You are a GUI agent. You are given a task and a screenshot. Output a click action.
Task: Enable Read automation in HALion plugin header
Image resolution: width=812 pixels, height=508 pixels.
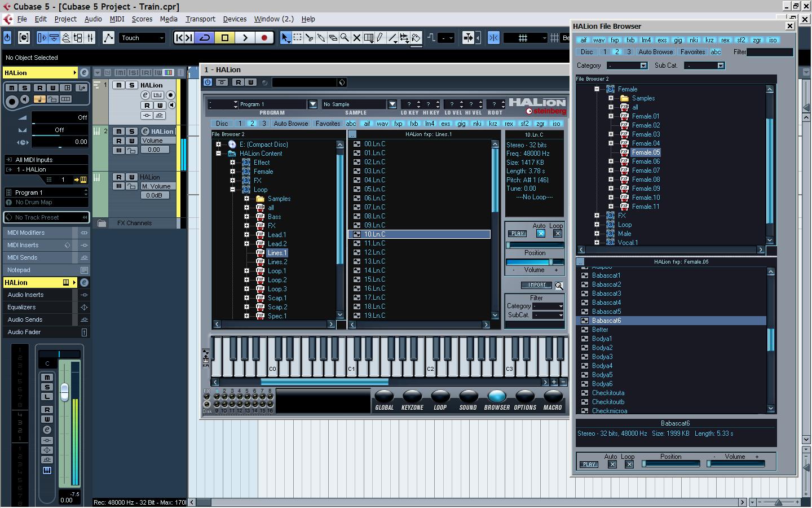[239, 82]
